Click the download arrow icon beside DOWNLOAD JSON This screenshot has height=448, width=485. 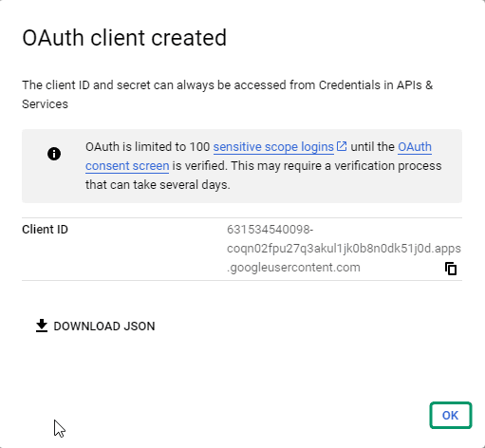[42, 326]
